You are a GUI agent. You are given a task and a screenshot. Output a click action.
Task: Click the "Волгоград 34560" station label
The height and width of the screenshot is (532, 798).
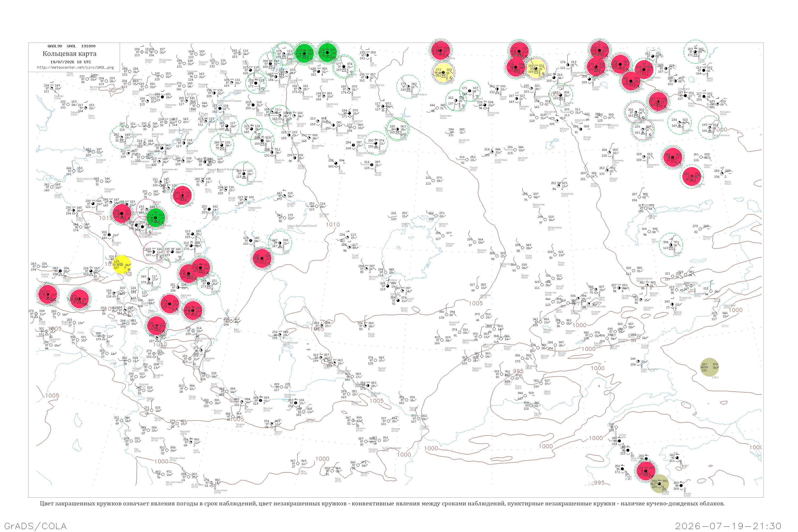(192, 152)
